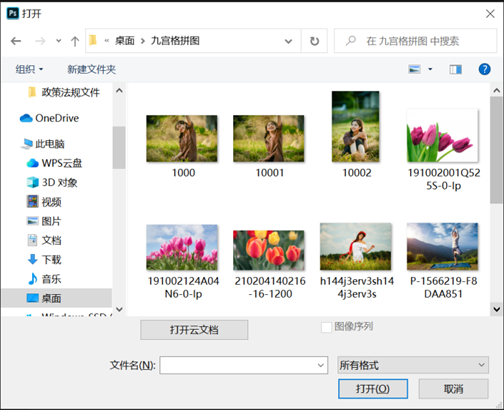Viewport: 504px width, 410px height.
Task: Open recent locations dropdown chevron
Action: (x=58, y=41)
